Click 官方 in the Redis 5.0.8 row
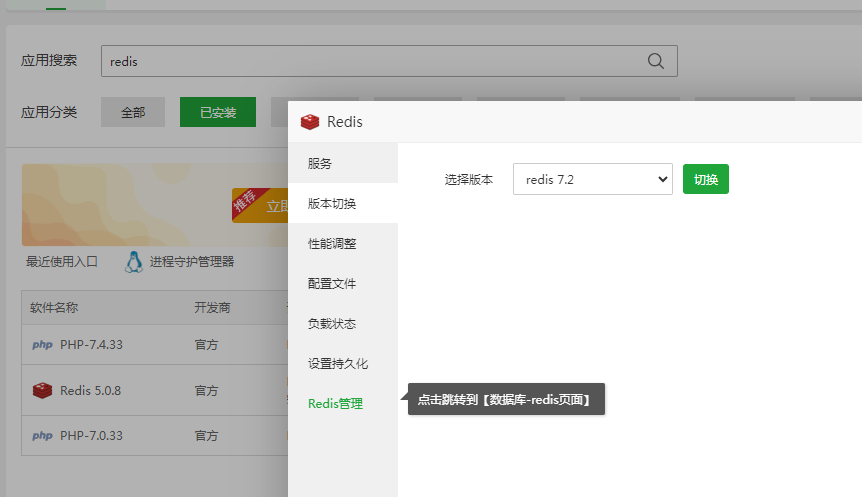Image resolution: width=862 pixels, height=497 pixels. tap(207, 390)
